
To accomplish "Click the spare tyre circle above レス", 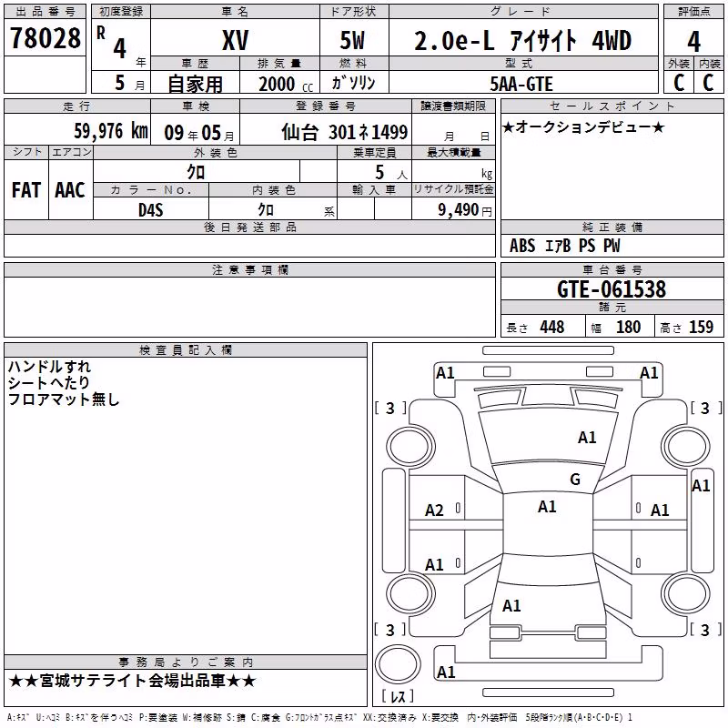I will 398,664.
